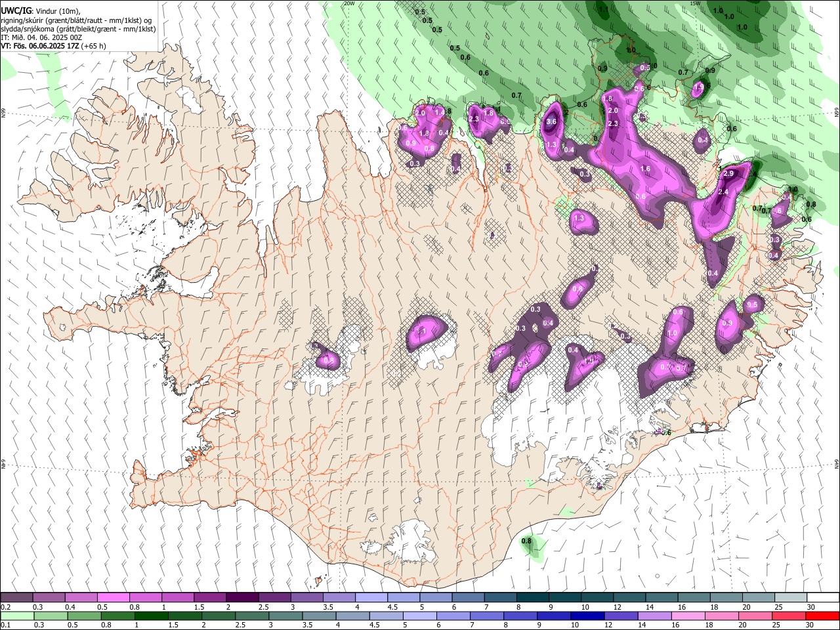Click the 'IT: Mið. 04. 06. 2025 00Z' text
The width and height of the screenshot is (840, 630).
pos(41,37)
